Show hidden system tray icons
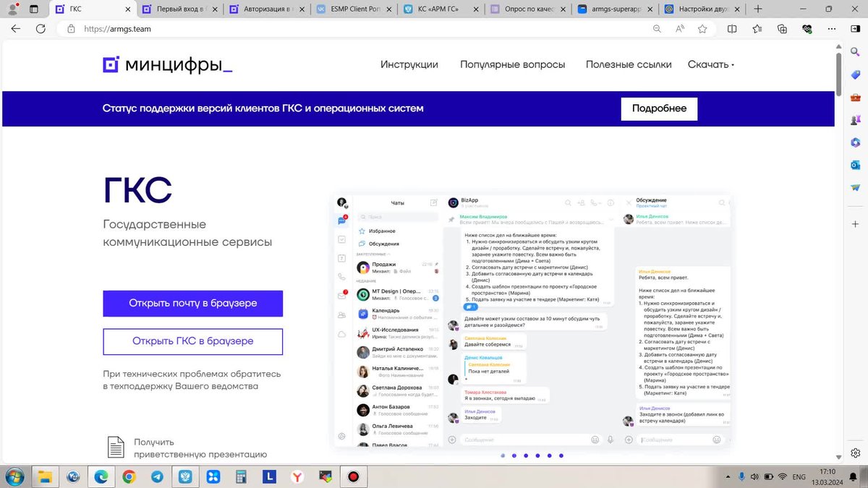The height and width of the screenshot is (488, 868). click(728, 476)
